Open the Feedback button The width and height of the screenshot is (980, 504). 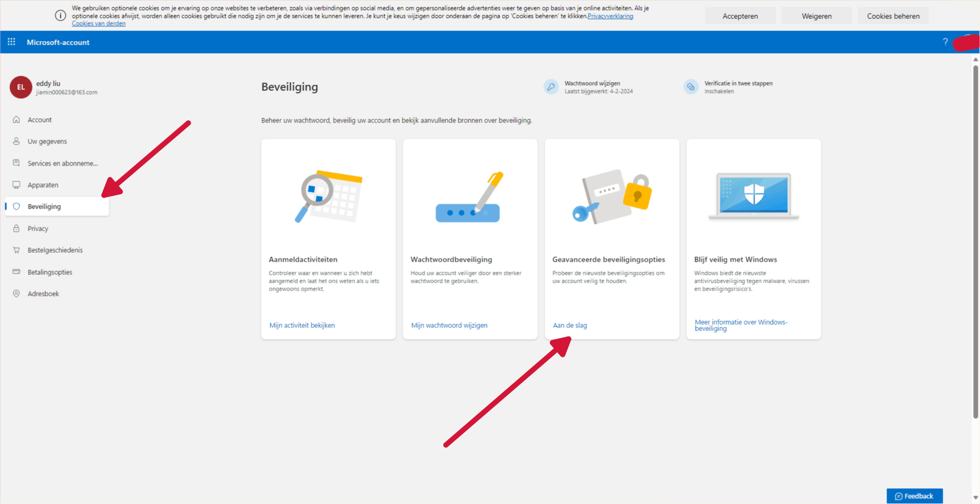914,496
